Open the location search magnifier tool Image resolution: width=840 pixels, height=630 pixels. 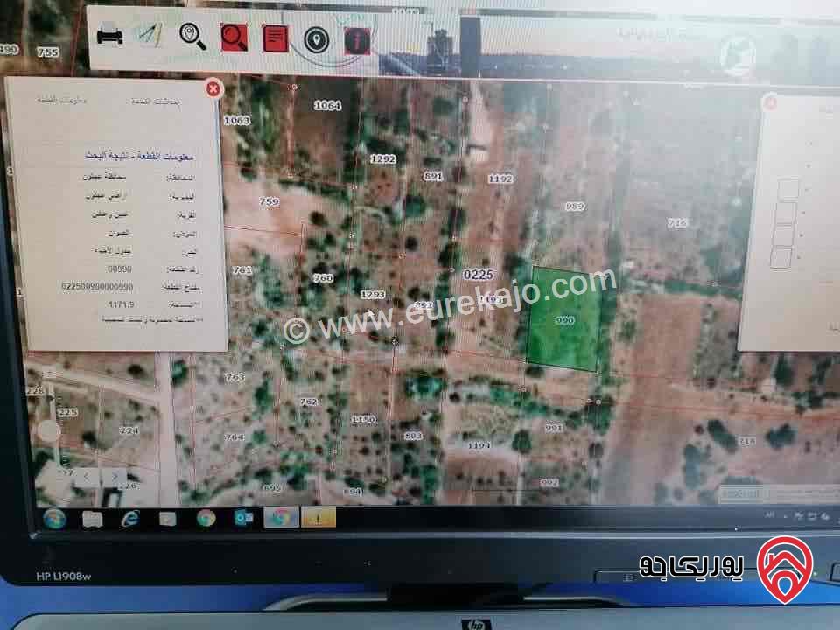(192, 36)
